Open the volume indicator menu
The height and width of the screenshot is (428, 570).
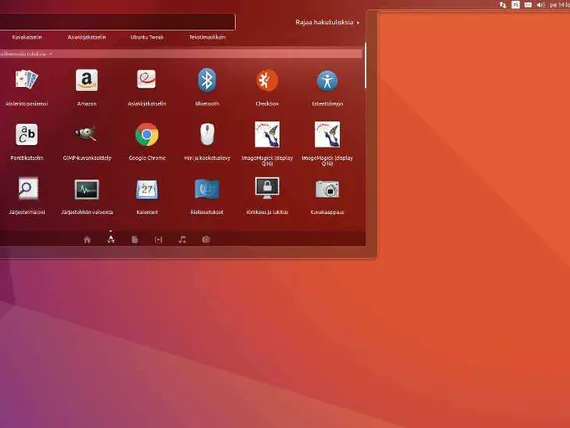click(x=541, y=5)
